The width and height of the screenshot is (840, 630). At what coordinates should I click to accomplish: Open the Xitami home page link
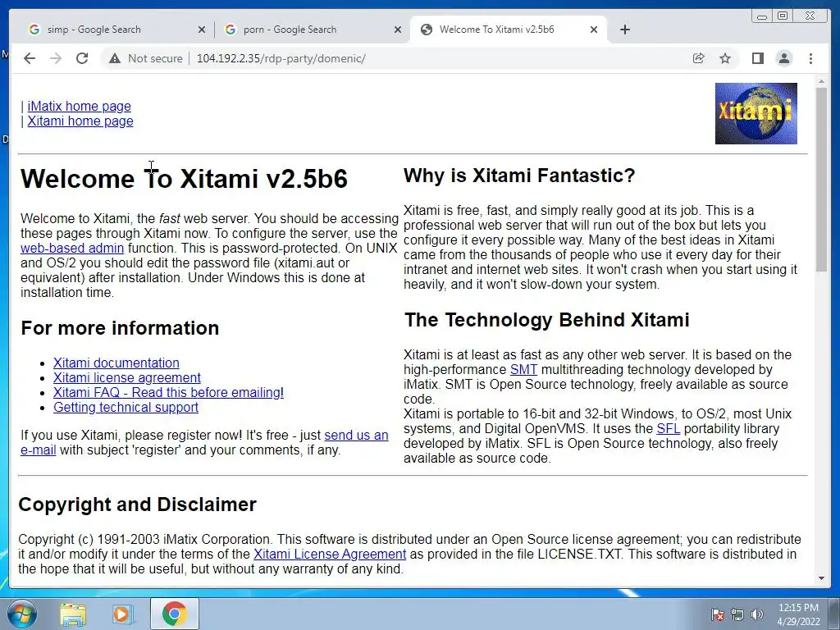click(x=80, y=121)
